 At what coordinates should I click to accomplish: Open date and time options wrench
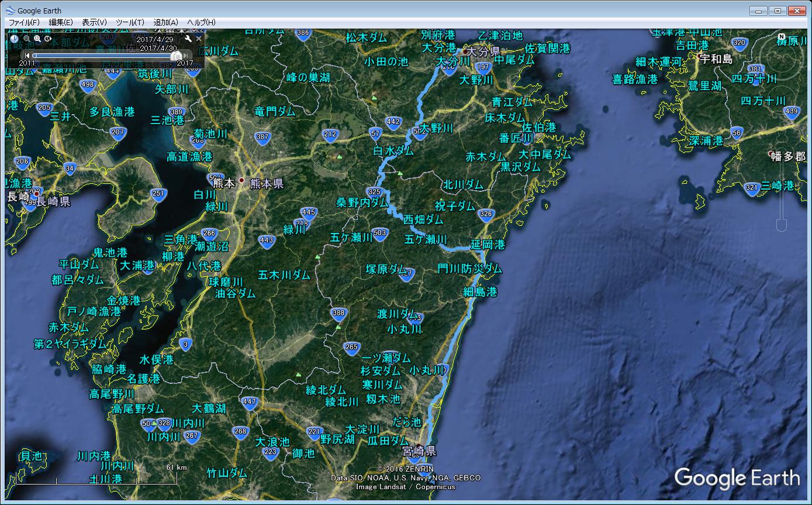point(188,39)
